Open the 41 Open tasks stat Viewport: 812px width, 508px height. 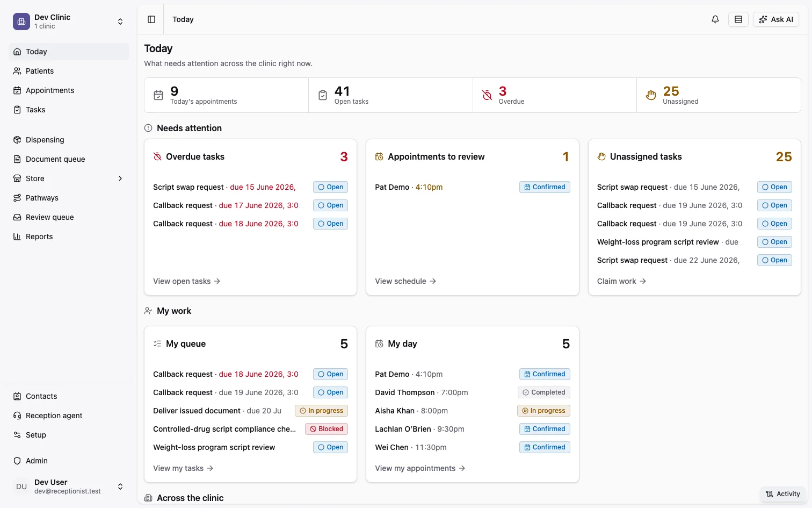[x=390, y=95]
